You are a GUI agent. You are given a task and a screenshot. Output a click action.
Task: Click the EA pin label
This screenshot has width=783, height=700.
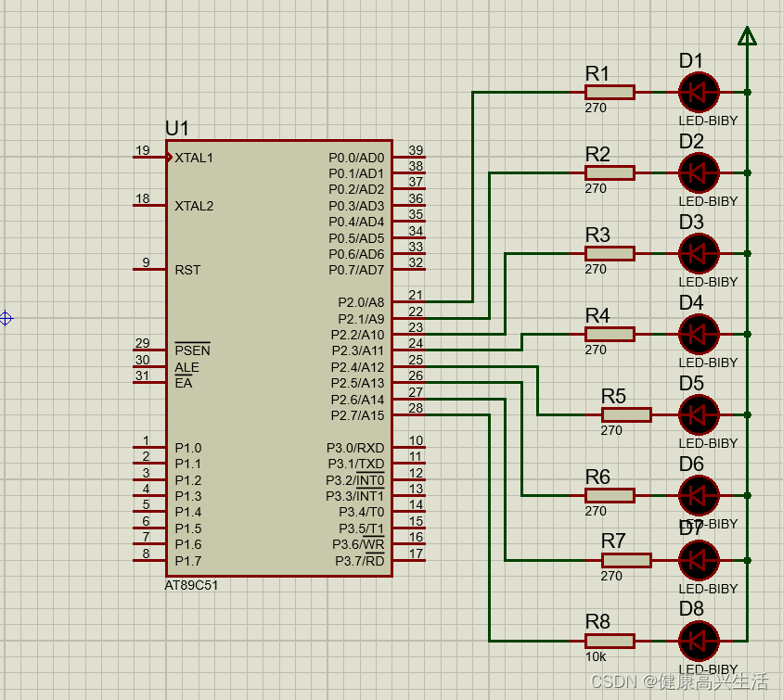184,383
